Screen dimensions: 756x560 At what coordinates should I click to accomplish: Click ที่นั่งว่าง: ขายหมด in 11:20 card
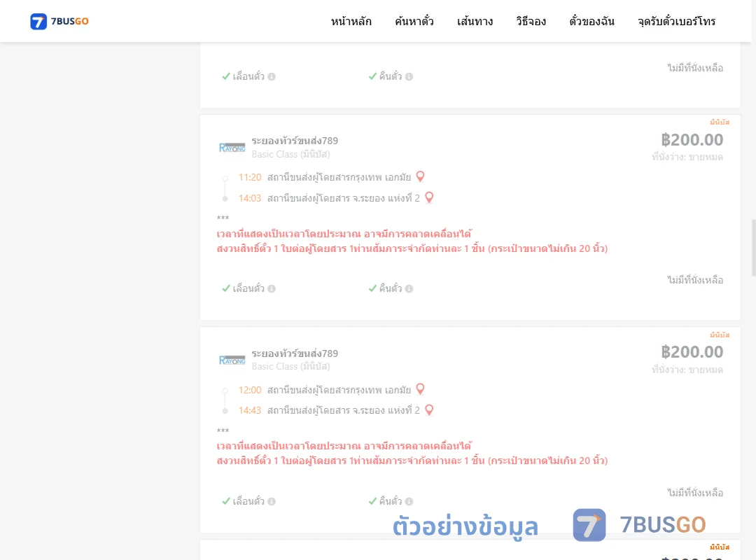point(687,157)
